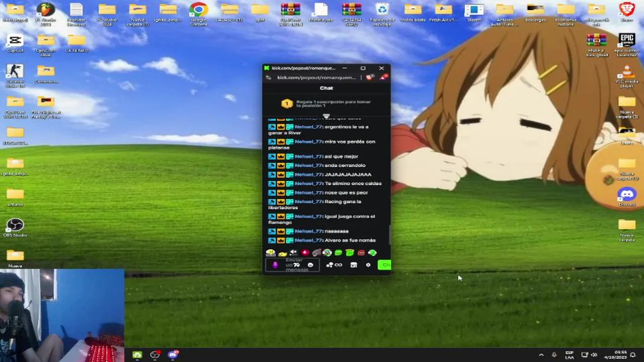
Task: Click the Chat header title
Action: 327,88
